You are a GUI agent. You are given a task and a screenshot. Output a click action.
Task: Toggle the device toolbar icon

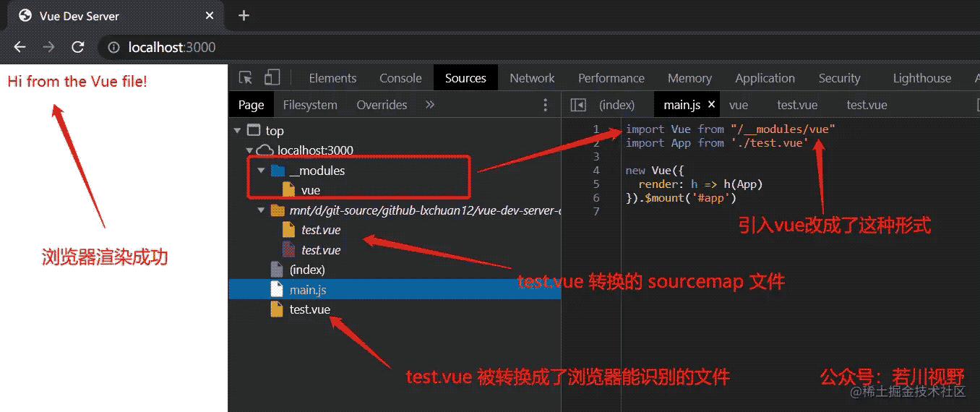[x=272, y=77]
